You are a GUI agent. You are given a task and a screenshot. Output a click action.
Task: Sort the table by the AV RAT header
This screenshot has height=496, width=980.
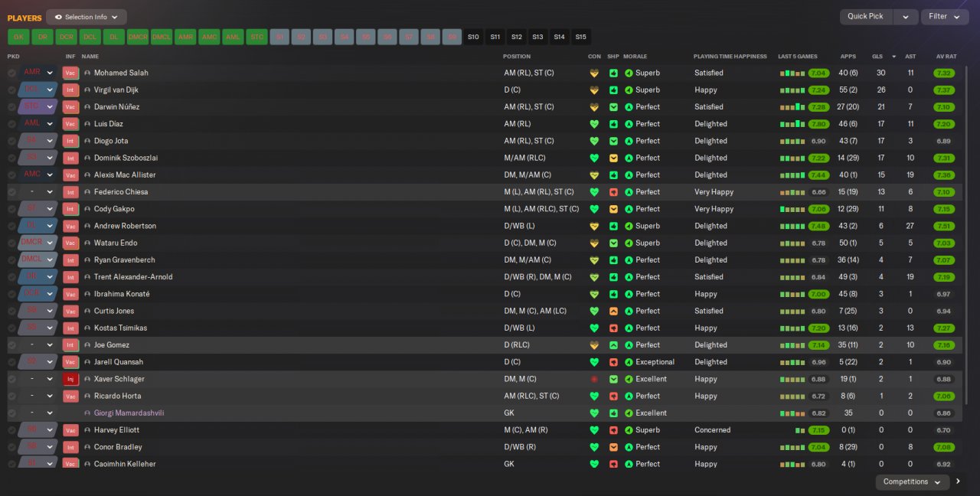tap(946, 57)
